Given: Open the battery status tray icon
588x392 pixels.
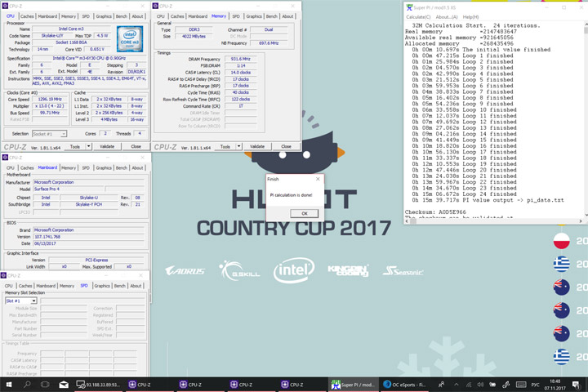Looking at the screenshot, I should click(x=492, y=385).
